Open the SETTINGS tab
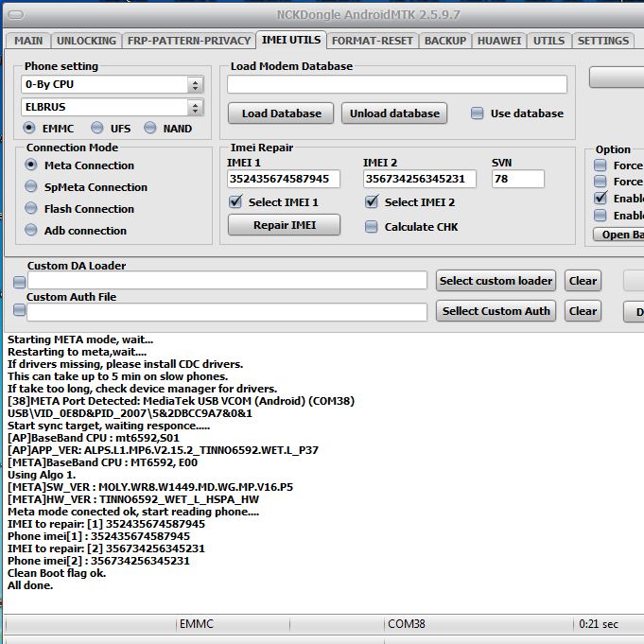 pos(603,41)
